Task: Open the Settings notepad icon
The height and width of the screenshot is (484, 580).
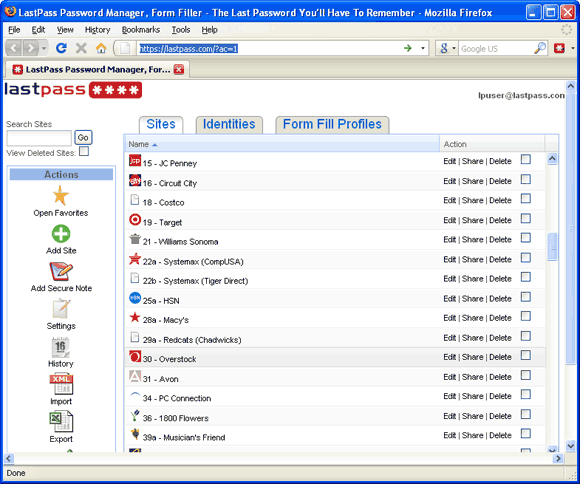Action: [61, 309]
